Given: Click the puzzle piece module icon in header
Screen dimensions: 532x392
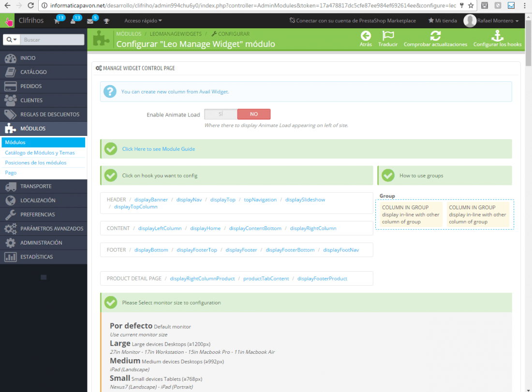Looking at the screenshot, I should (102, 38).
